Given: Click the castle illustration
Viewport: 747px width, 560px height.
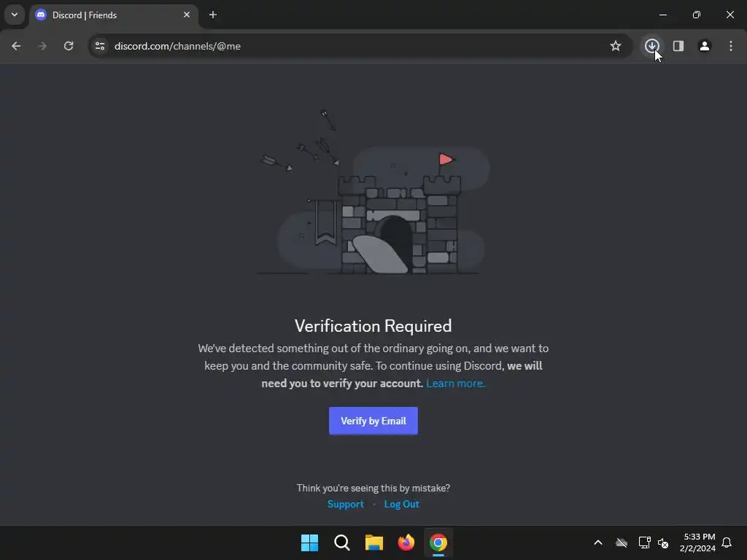Looking at the screenshot, I should pos(373,192).
